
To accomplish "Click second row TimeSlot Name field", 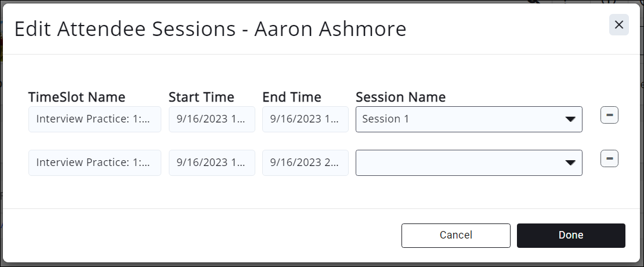I will point(95,163).
